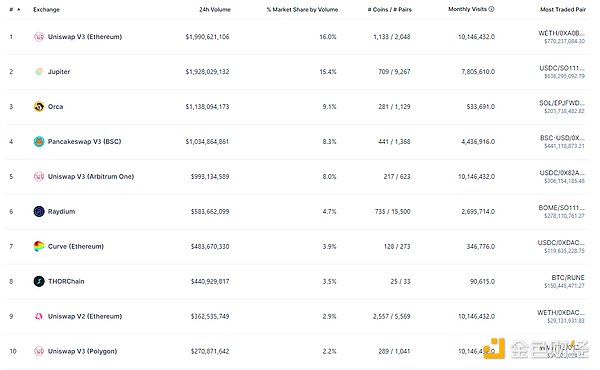Sort by 24h Volume column header

pos(215,10)
